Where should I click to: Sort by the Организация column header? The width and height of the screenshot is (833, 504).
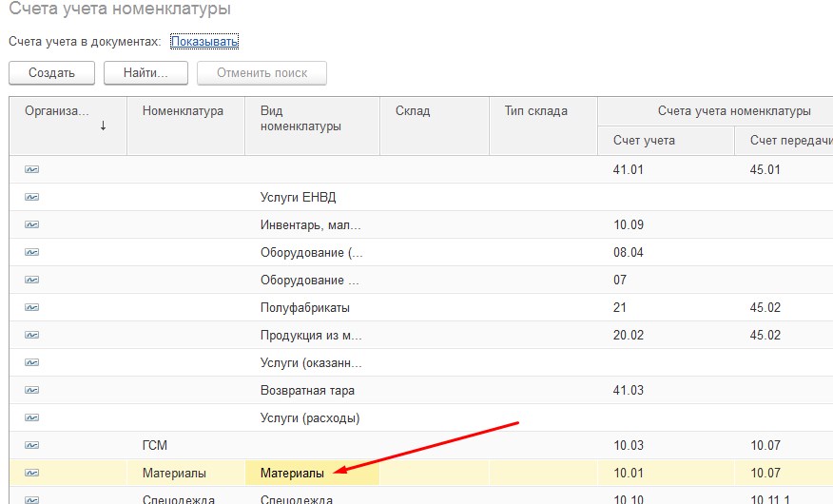pyautogui.click(x=68, y=126)
